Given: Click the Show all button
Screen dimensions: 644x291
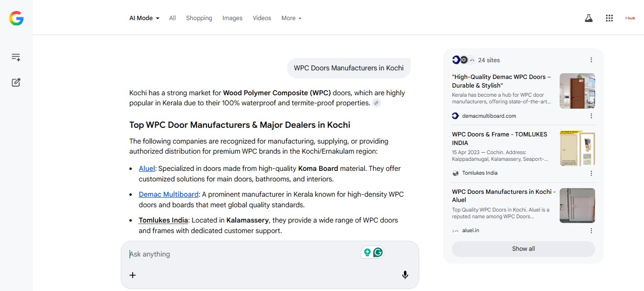Looking at the screenshot, I should [523, 249].
